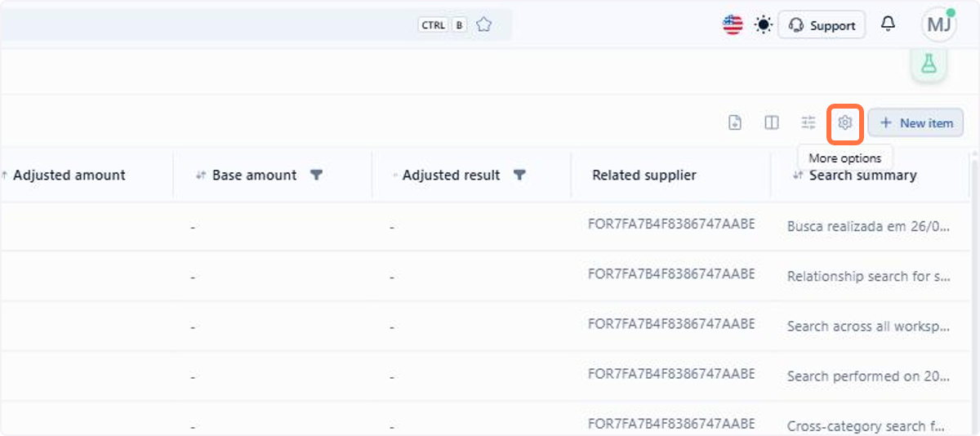Open the filter sliders icon

click(x=808, y=123)
